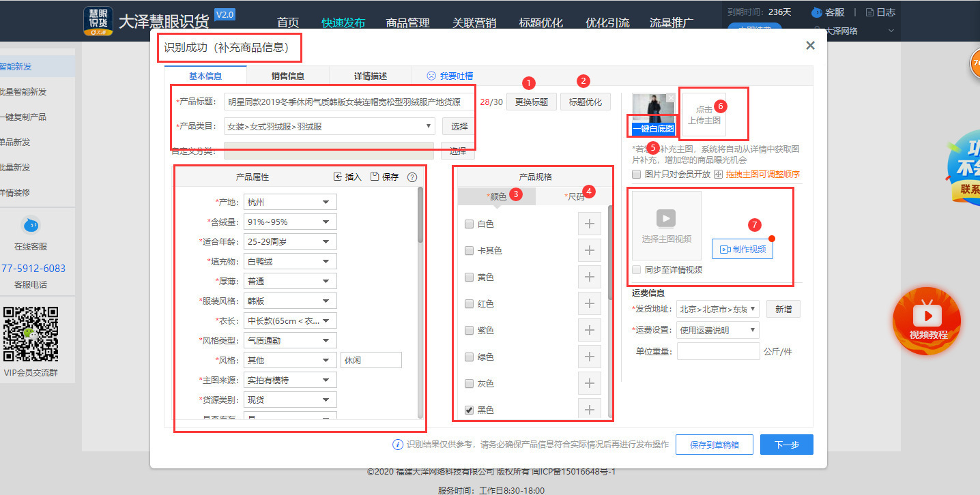The image size is (980, 495).
Task: Click the help question mark icon in 产品属性
Action: (412, 177)
